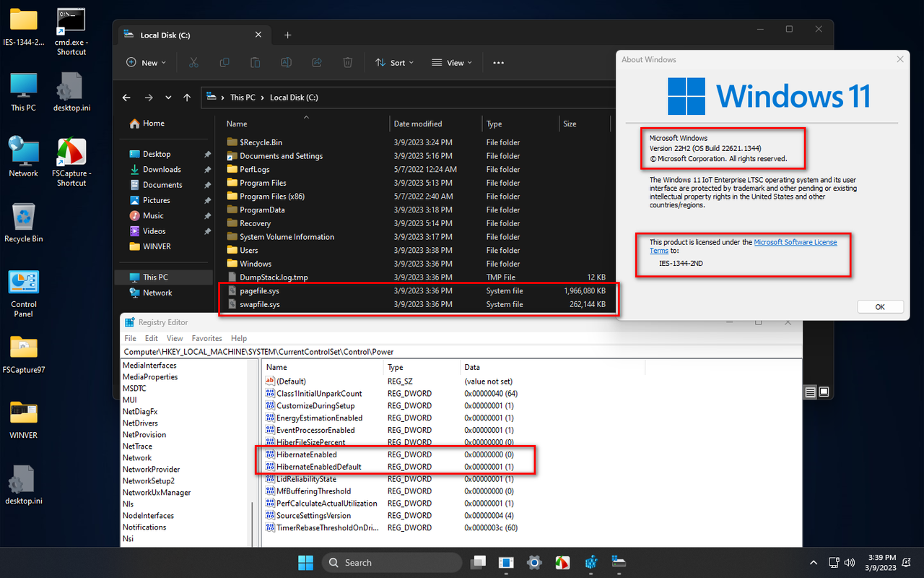Viewport: 924px width, 578px height.
Task: Open the View dropdown in Explorer
Action: point(452,63)
